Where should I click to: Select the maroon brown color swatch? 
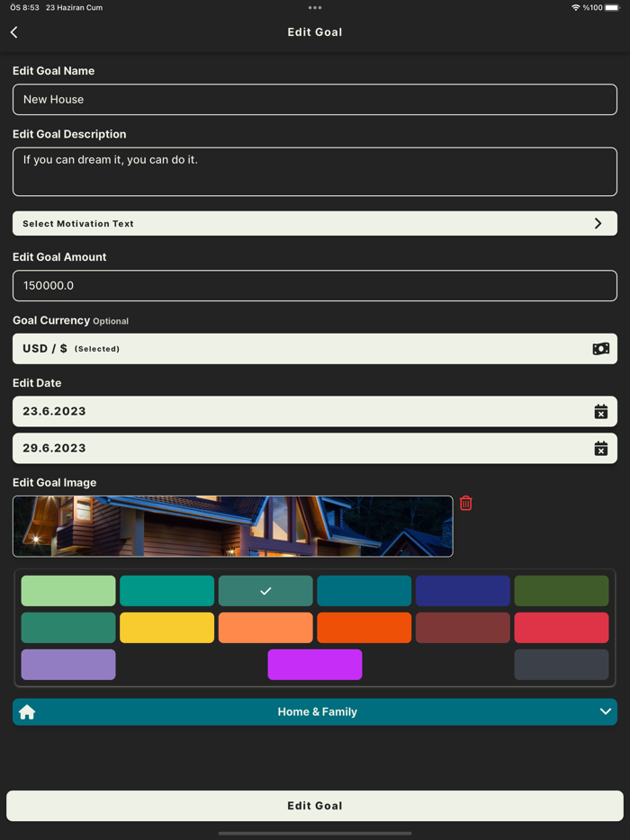463,628
